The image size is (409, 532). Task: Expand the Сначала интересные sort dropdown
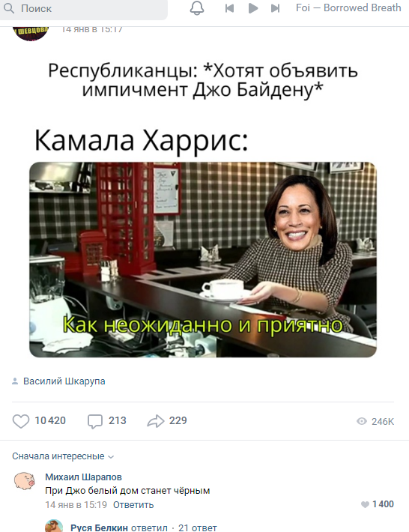[x=63, y=456]
